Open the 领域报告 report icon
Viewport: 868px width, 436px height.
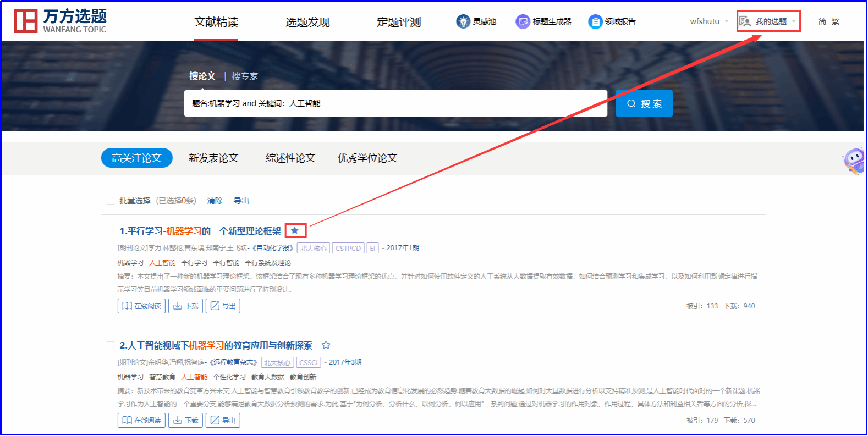595,21
